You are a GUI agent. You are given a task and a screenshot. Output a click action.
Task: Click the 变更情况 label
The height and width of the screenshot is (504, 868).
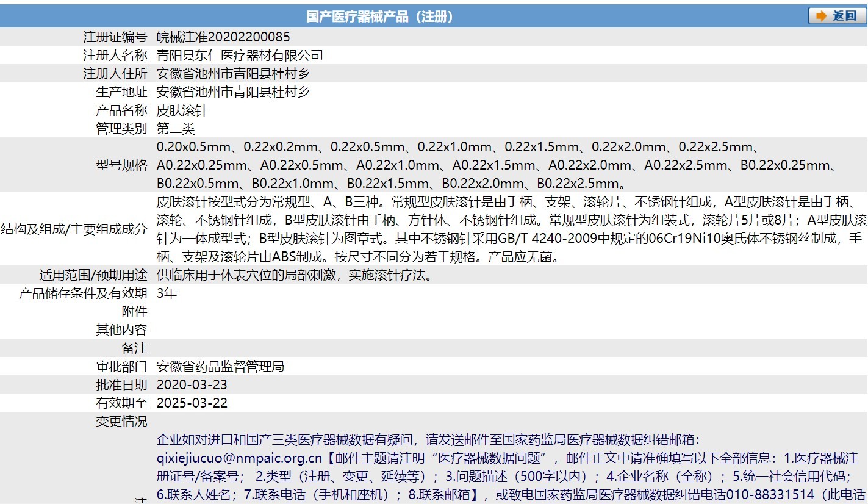[121, 422]
